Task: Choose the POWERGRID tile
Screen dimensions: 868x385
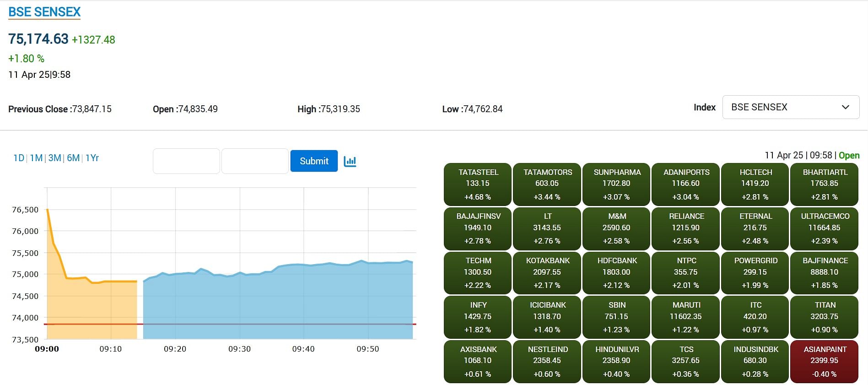Action: 755,273
